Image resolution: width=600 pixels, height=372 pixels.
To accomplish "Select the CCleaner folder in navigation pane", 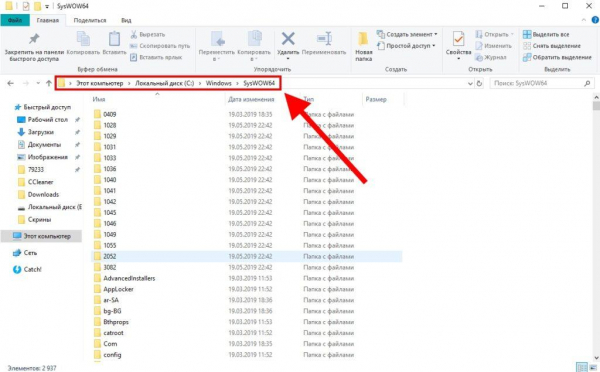I will coord(36,182).
